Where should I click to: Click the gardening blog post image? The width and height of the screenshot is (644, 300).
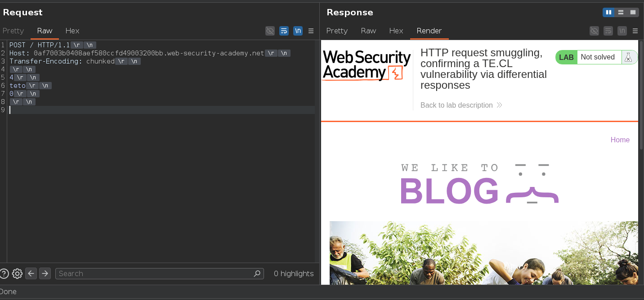click(x=483, y=253)
